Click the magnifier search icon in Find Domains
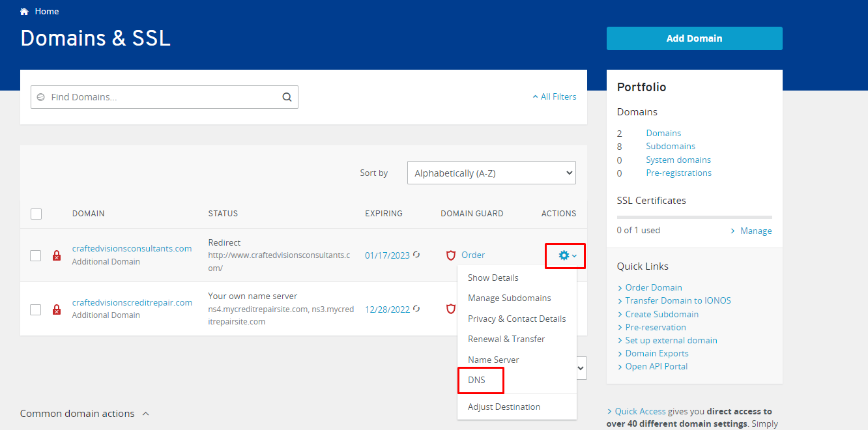The width and height of the screenshot is (868, 430). click(287, 97)
